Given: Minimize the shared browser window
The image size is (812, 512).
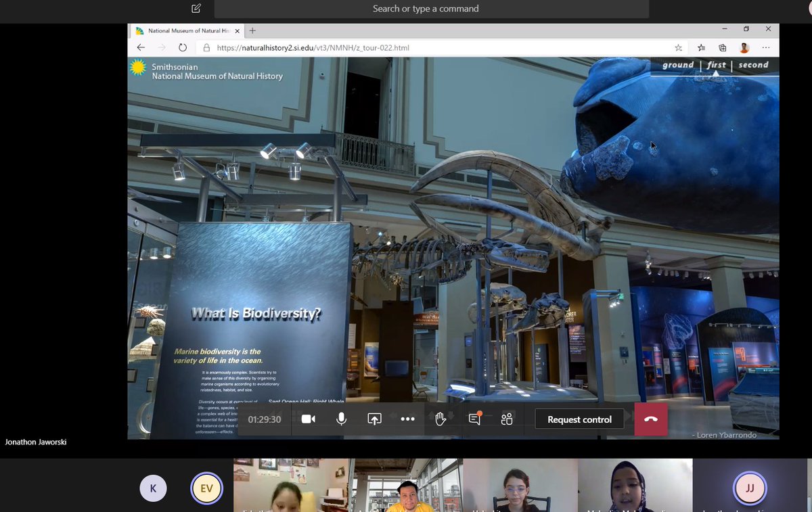Looking at the screenshot, I should (725, 29).
